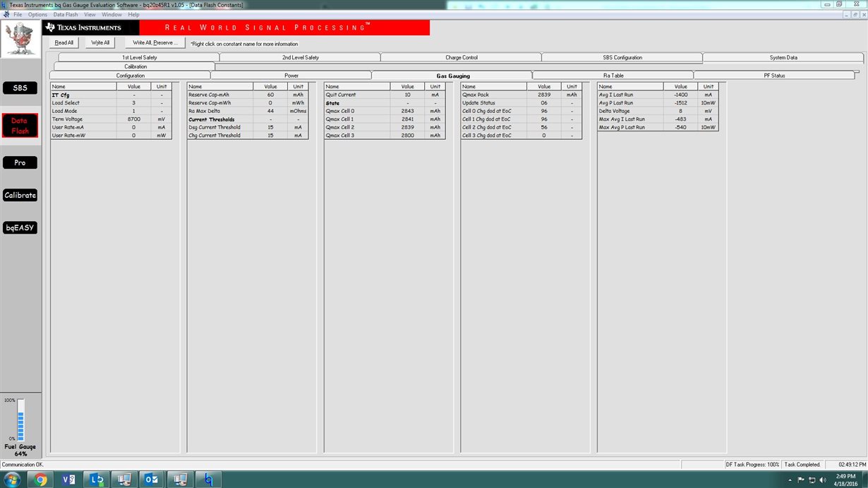Click the network tray icon
Screen dimensions: 868x488
[812, 480]
